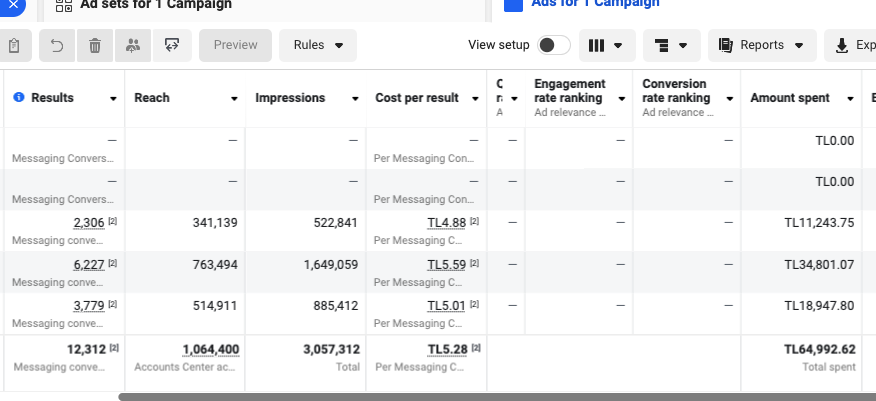The width and height of the screenshot is (876, 401).
Task: Click the trash delete icon
Action: 95,45
